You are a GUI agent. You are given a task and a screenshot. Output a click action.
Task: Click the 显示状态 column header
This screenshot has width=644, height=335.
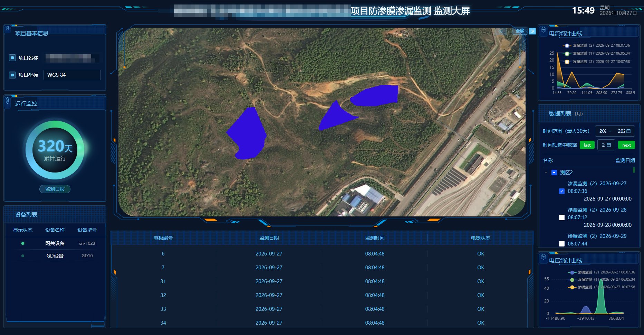pyautogui.click(x=23, y=230)
